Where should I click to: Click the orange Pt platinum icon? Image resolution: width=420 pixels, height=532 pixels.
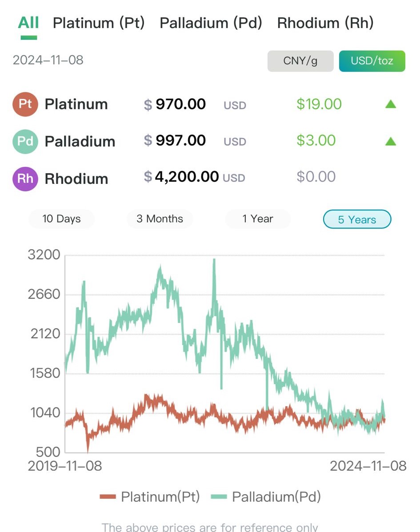click(25, 104)
